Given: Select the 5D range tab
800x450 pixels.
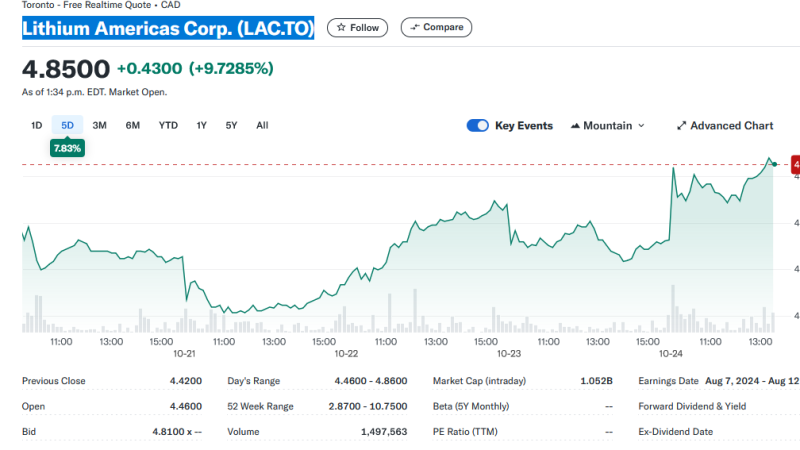Looking at the screenshot, I should click(68, 126).
